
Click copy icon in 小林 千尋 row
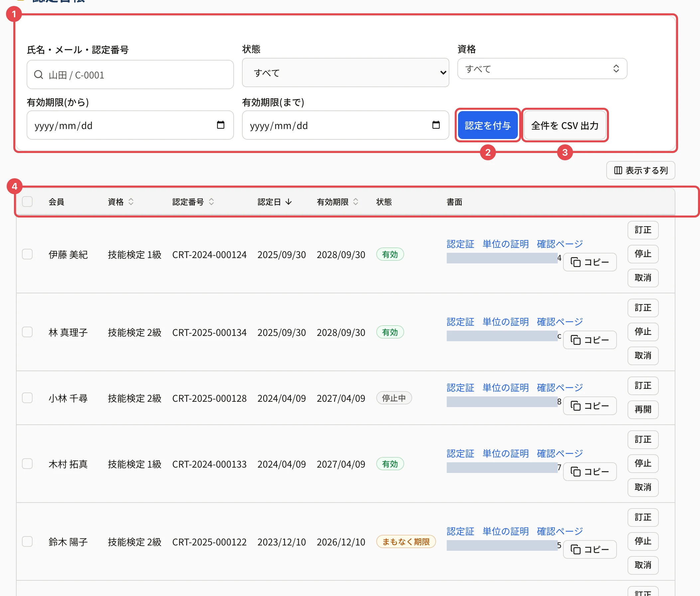pos(575,406)
